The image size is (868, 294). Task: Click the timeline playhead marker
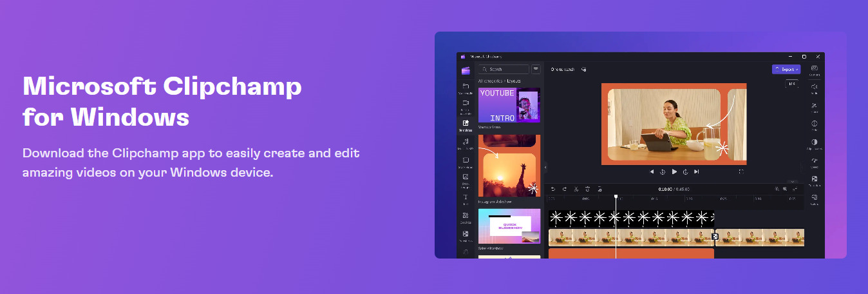616,196
